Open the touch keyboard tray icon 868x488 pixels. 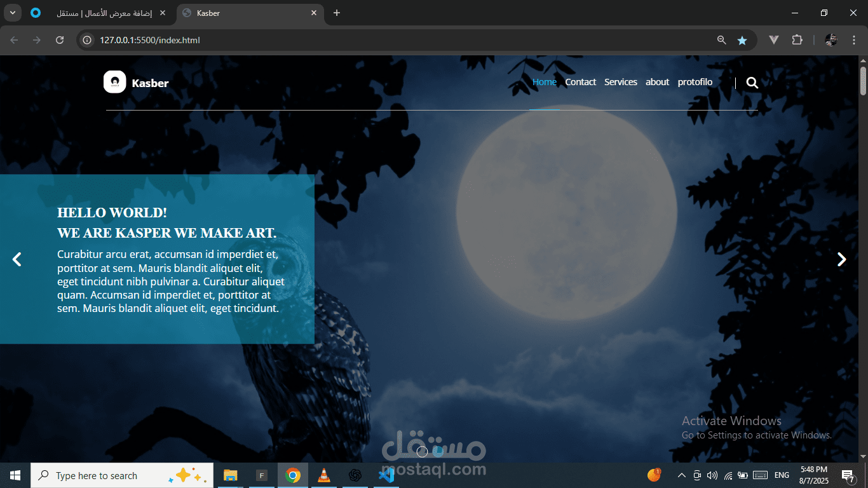(x=761, y=475)
